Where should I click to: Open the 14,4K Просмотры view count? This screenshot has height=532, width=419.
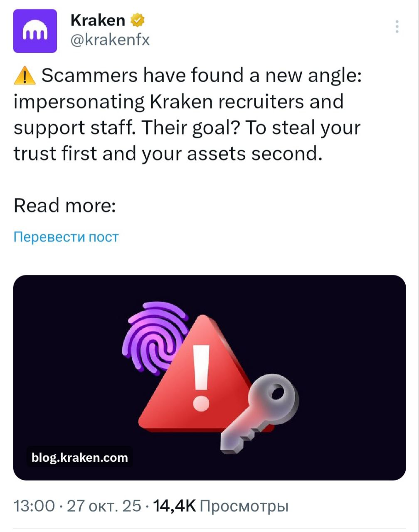[x=221, y=506]
